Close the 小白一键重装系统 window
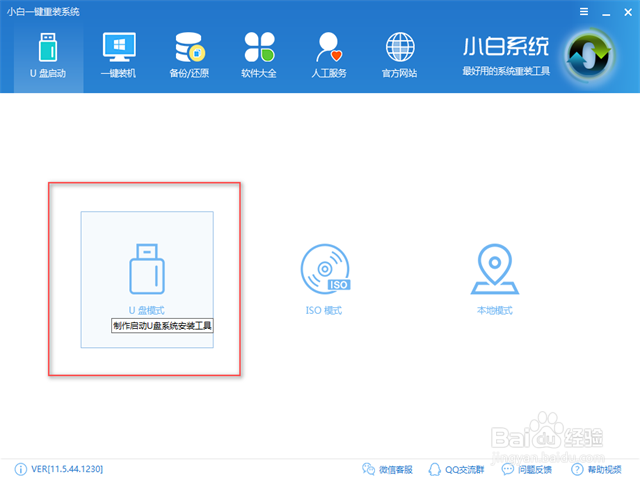Viewport: 640px width, 480px height. click(x=628, y=12)
